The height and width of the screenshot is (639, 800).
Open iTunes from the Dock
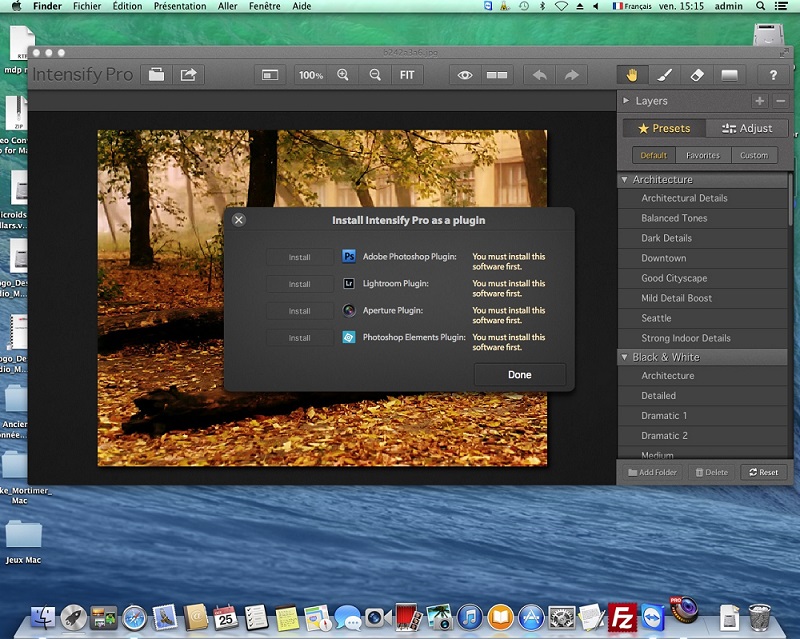470,618
